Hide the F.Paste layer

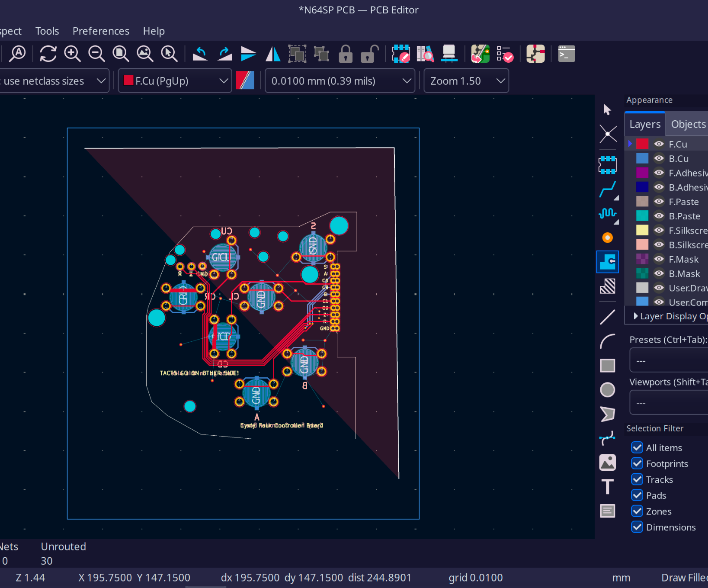(659, 202)
